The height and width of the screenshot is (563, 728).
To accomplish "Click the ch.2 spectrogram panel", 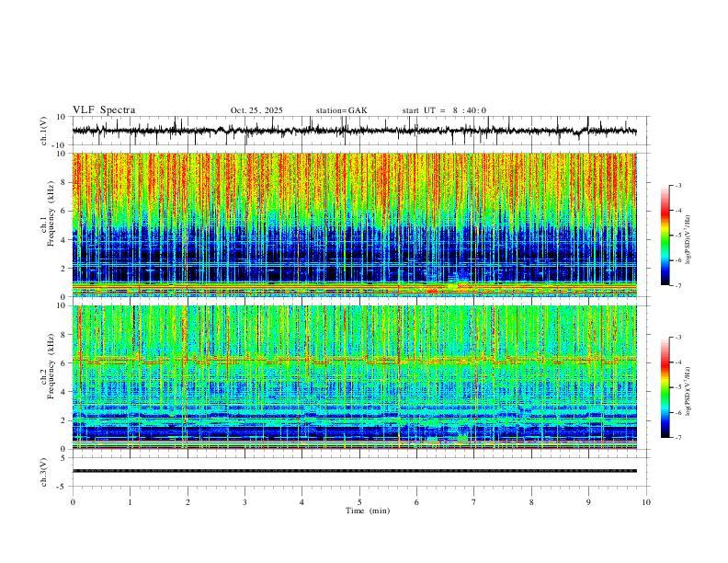I will [354, 377].
